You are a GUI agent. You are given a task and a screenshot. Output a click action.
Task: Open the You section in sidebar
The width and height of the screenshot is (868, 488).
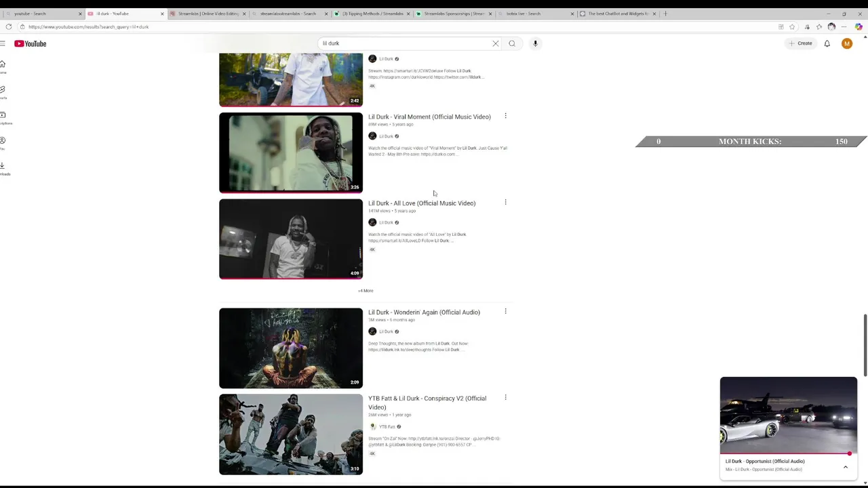click(x=3, y=143)
